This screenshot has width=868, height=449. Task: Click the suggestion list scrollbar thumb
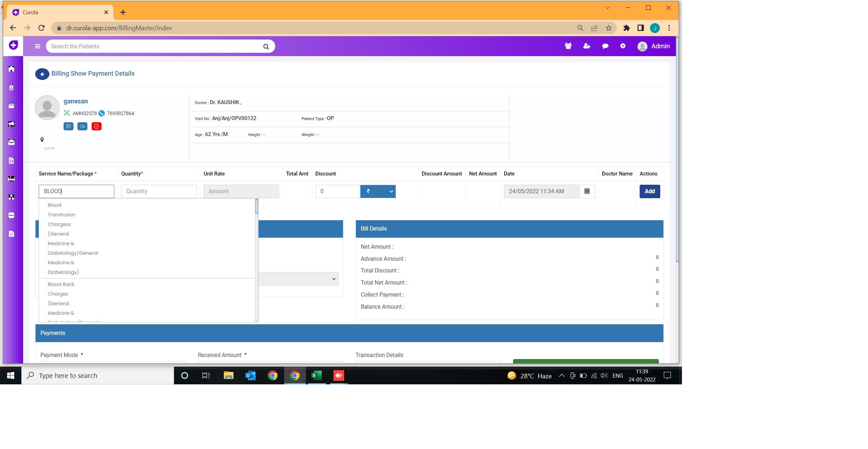tap(256, 206)
